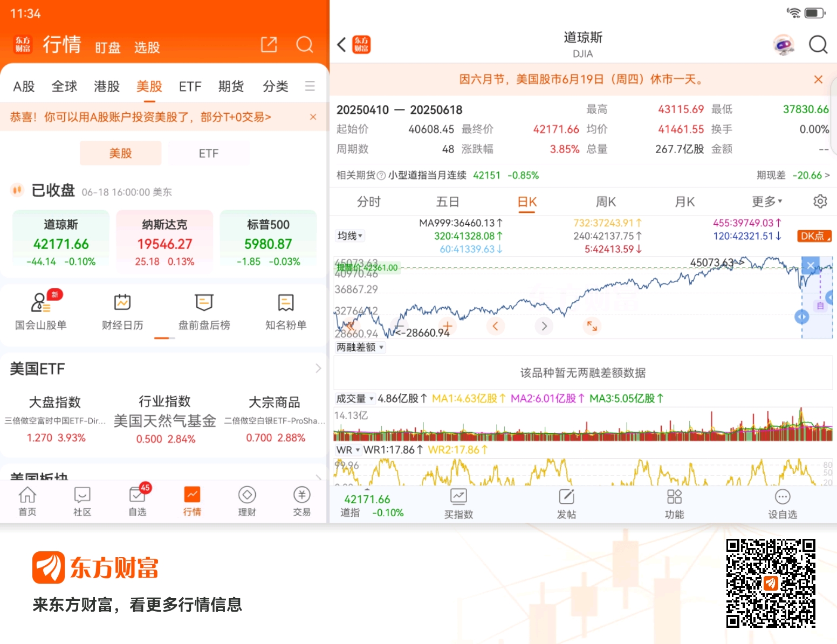
Task: Open 知名粉单 icon
Action: click(286, 302)
